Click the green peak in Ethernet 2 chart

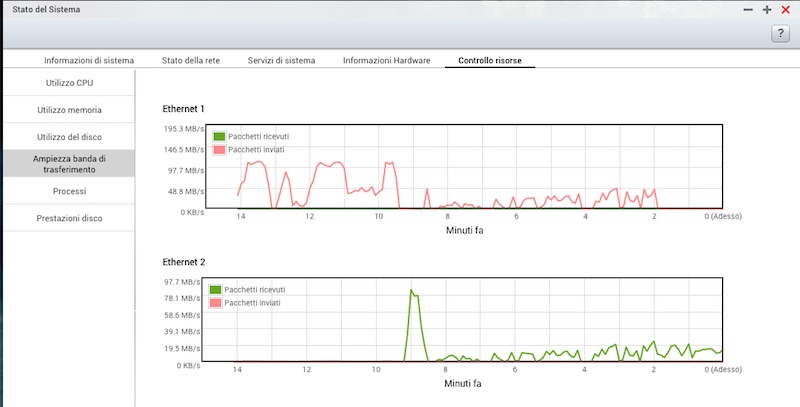pos(411,291)
